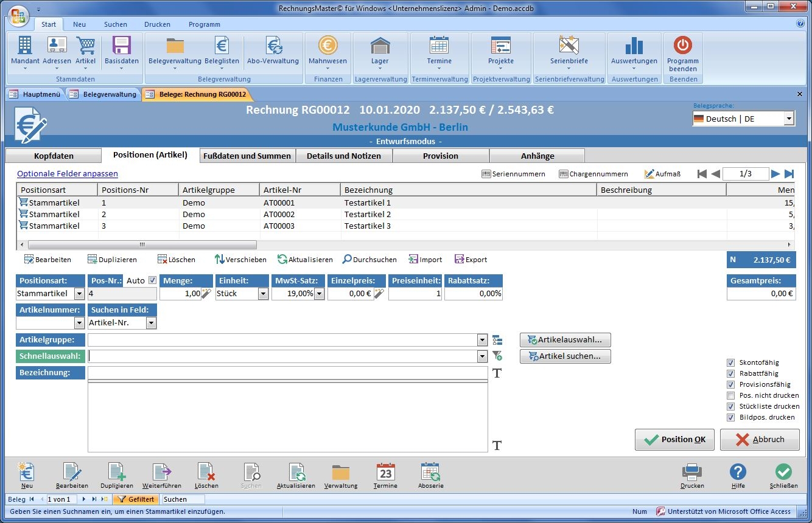The width and height of the screenshot is (812, 523).
Task: Open the Belegsprache language dropdown
Action: point(789,119)
